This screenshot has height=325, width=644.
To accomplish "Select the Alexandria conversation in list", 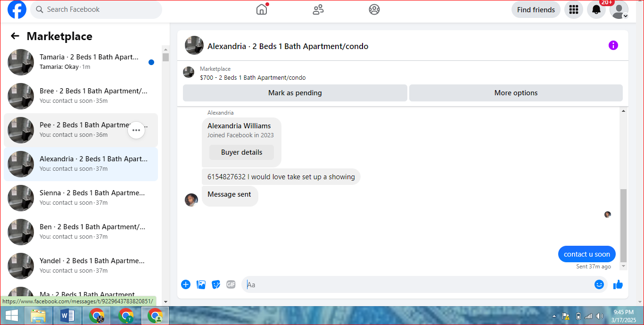I will pyautogui.click(x=81, y=164).
